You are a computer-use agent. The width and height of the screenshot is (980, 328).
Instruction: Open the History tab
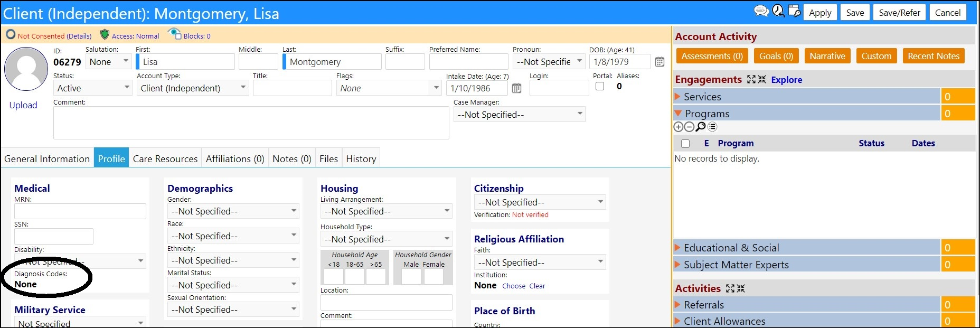point(361,158)
